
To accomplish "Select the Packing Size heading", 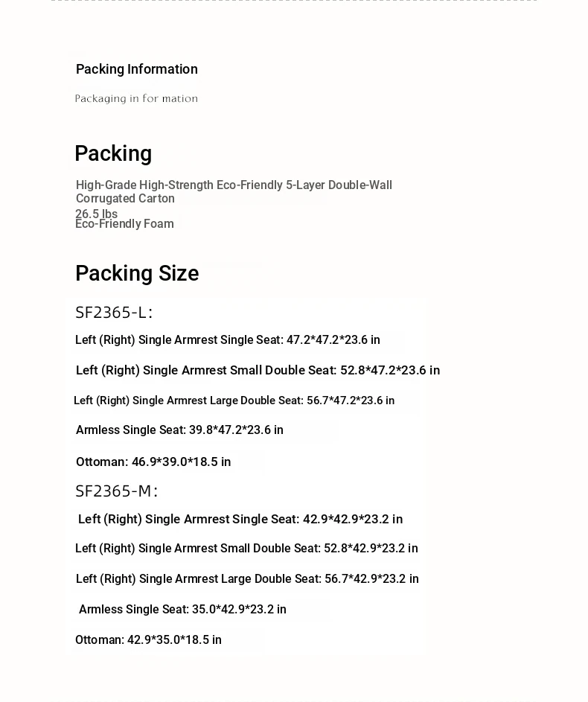I will (137, 273).
